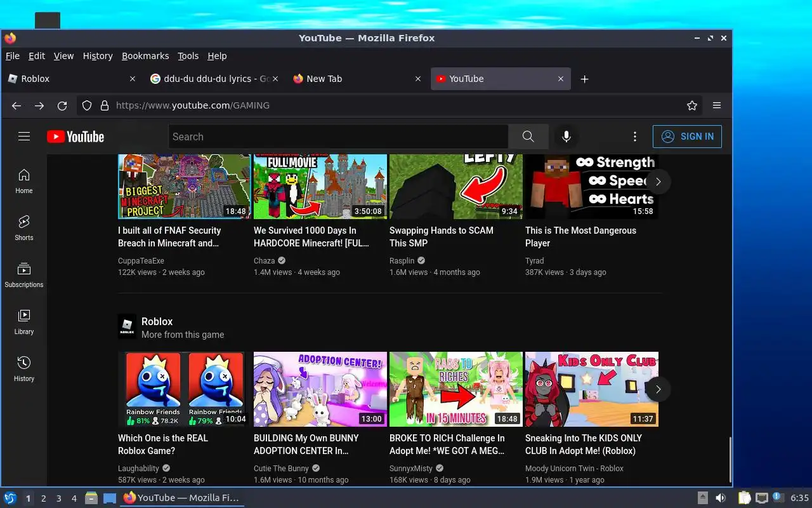Open the View menu
812x508 pixels.
click(x=63, y=56)
